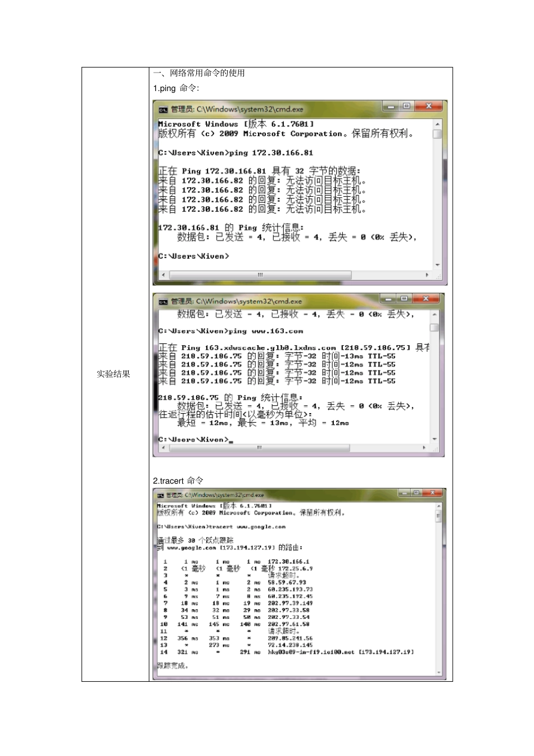Viewport: 534px width, 756px height.
Task: Click the cmd icon in www.163.com ping window title
Action: [163, 302]
